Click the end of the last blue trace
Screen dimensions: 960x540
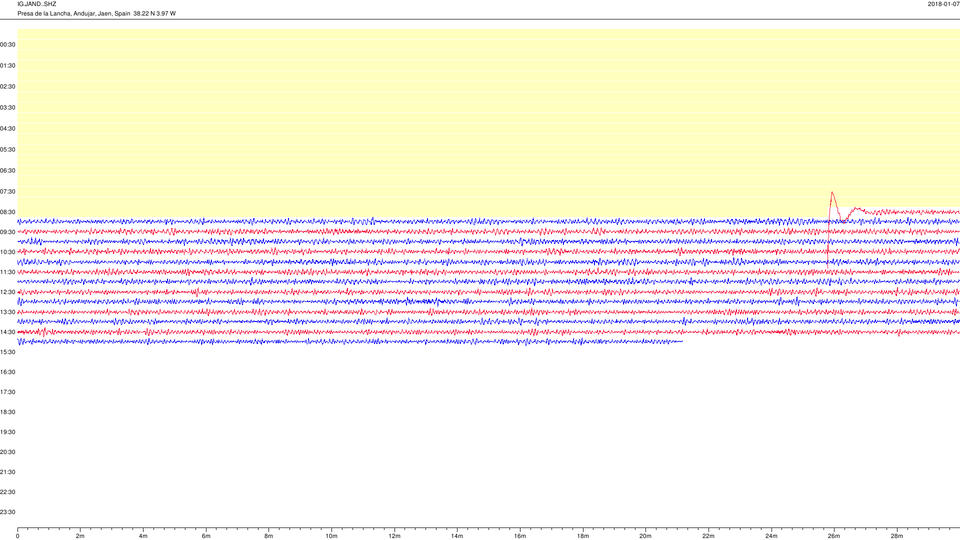tap(682, 342)
